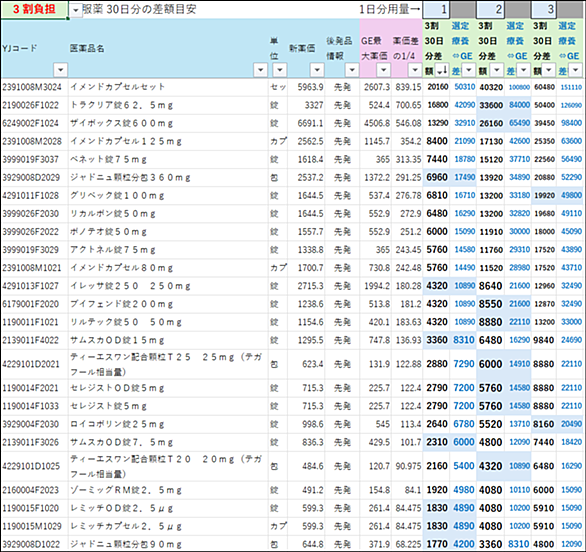This screenshot has height=552, width=586.
Task: Select the サムスカOD錠7.5mg cell
Action: tap(168, 442)
